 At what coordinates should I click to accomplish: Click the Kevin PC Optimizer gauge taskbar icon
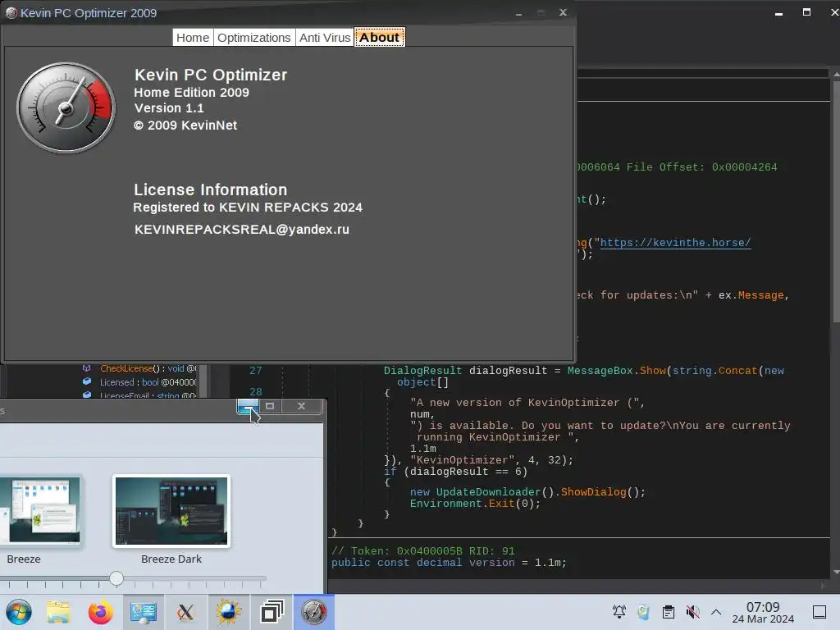click(314, 612)
